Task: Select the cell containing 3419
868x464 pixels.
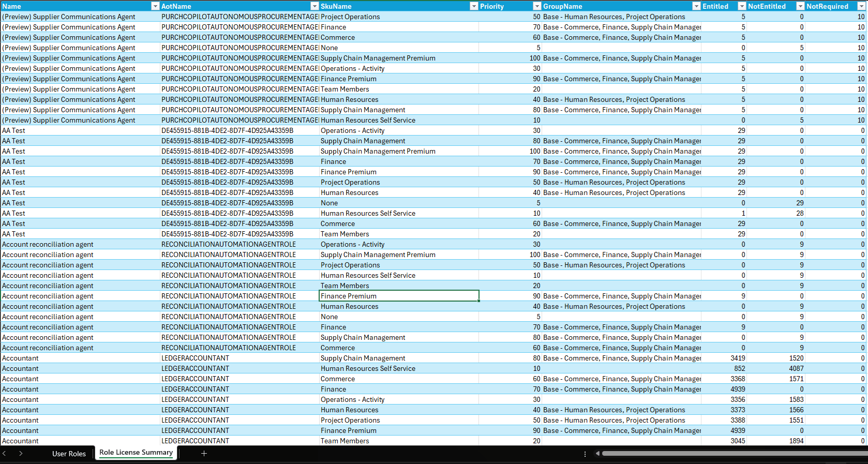Action: [723, 358]
